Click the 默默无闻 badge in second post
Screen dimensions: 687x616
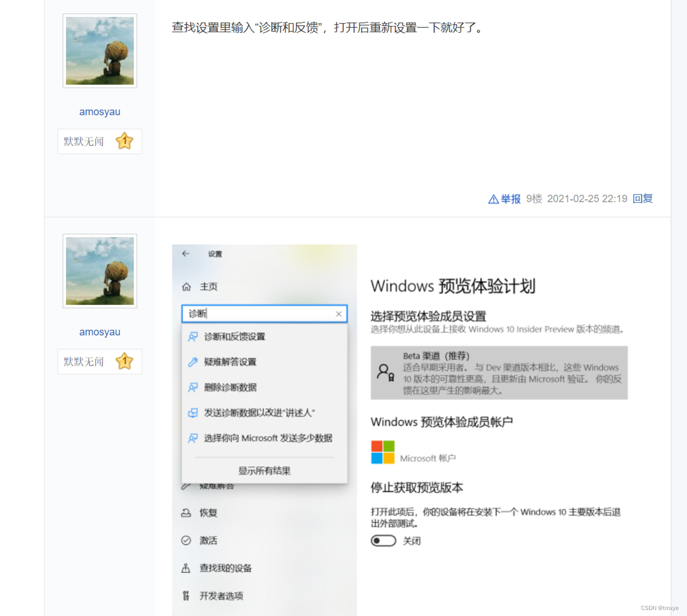100,361
